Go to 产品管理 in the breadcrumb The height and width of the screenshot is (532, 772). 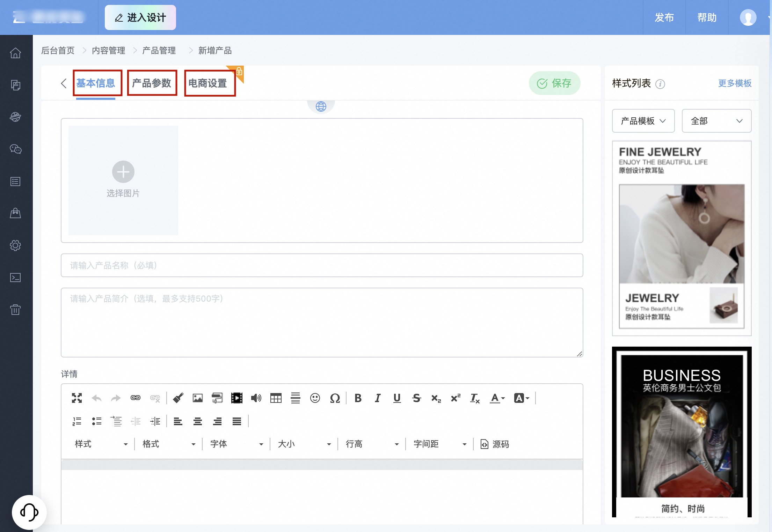tap(159, 51)
